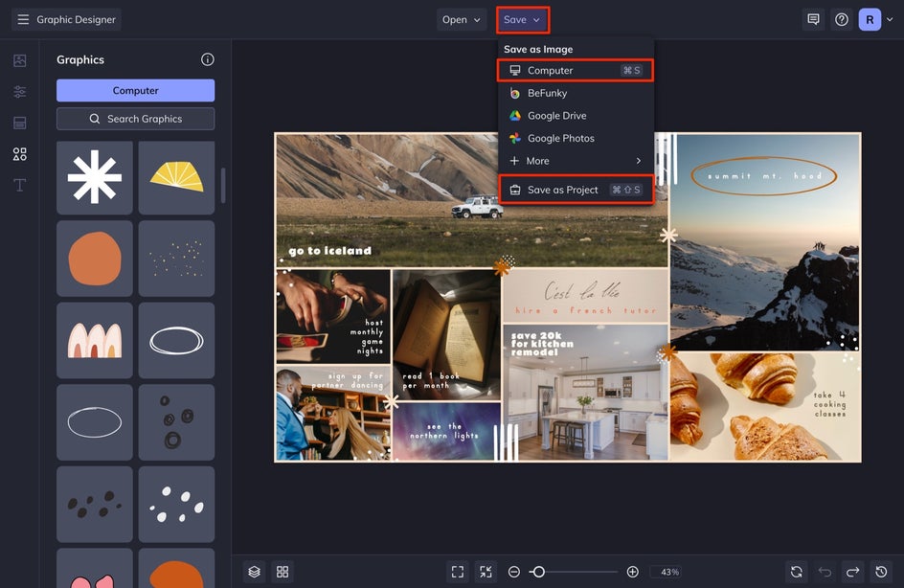
Task: Select the white dots graphic thumbnail
Action: coord(176,504)
